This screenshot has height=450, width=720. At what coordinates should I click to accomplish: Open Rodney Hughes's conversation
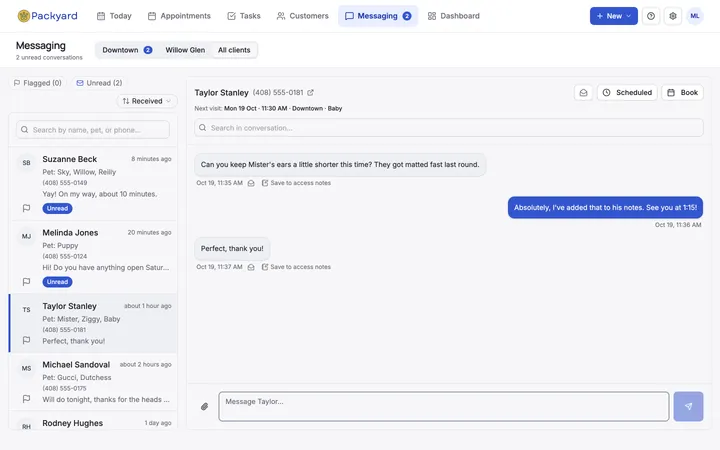pyautogui.click(x=93, y=422)
